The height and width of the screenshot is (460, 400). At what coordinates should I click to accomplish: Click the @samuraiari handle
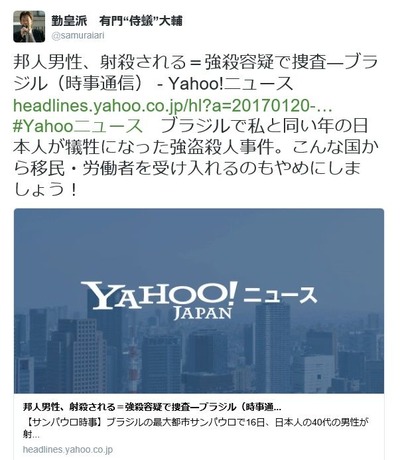pyautogui.click(x=78, y=36)
